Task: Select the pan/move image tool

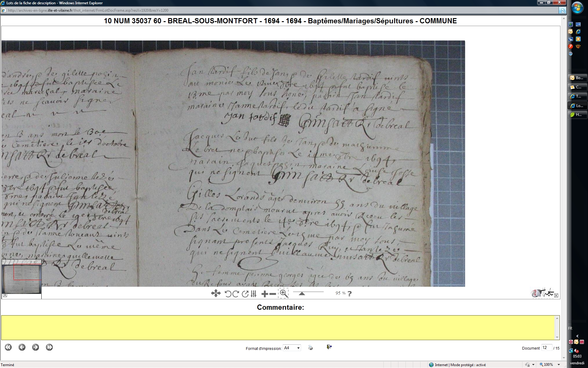Action: point(216,293)
